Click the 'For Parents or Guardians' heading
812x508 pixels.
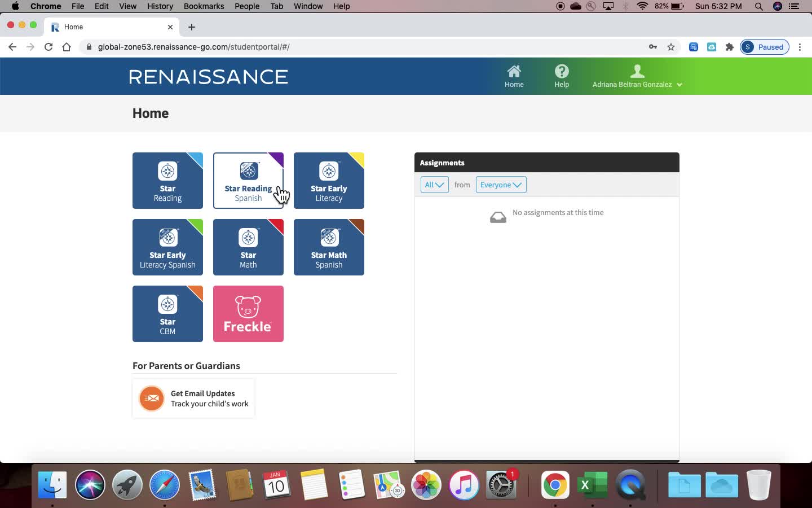coord(186,366)
